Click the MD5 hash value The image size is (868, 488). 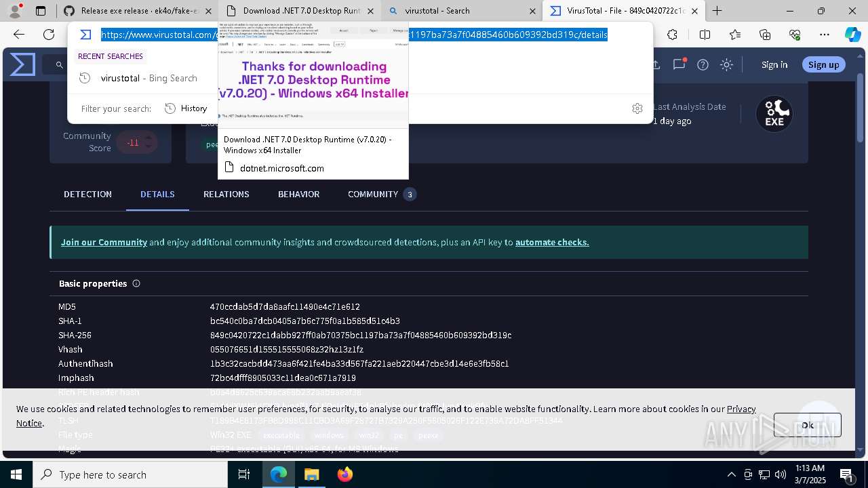coord(285,306)
